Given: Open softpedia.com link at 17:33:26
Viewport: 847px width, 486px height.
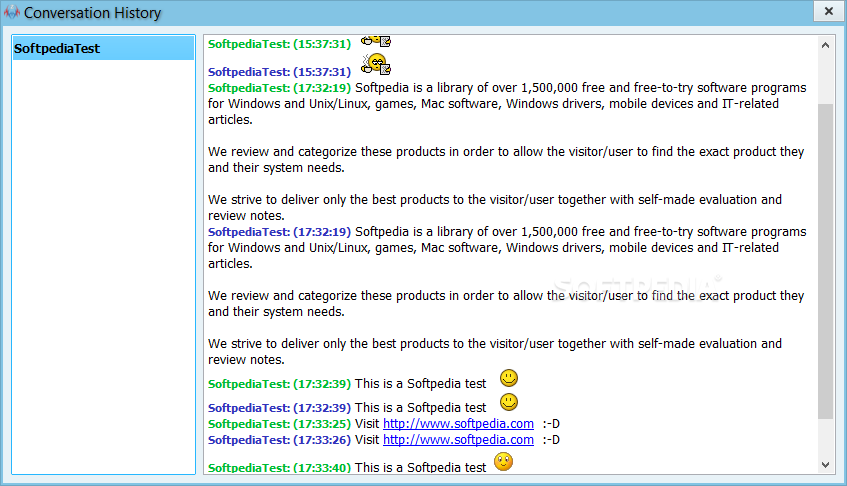Looking at the screenshot, I should pyautogui.click(x=458, y=440).
